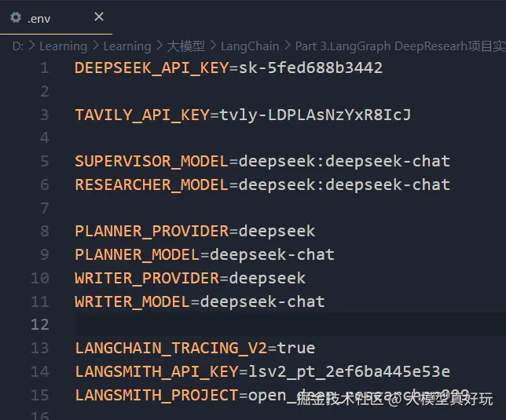Close the .env tab

coord(99,16)
